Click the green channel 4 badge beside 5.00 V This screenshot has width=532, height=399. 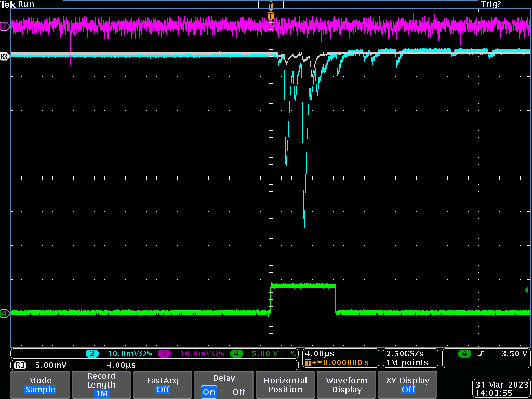pos(237,354)
